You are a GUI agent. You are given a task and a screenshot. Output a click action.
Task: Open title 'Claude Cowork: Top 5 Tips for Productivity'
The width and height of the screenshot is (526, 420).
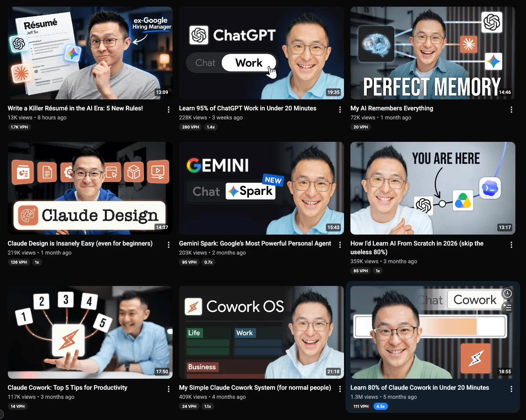coord(68,387)
